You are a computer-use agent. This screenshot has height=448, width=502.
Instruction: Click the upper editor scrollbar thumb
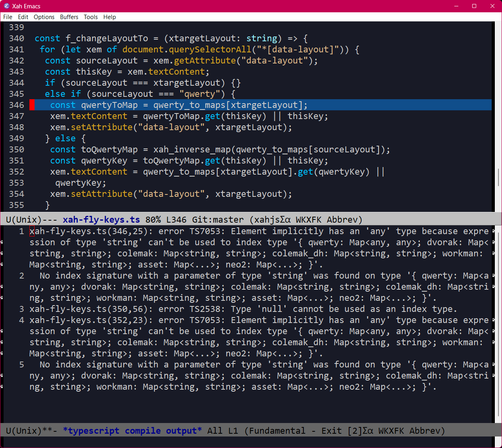click(x=498, y=177)
